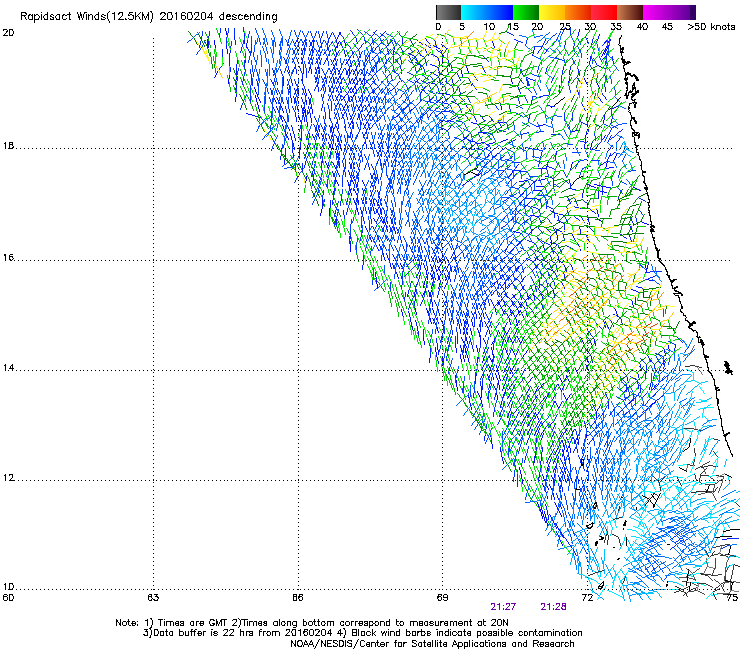Click the legend '25' knots label
Image resolution: width=740 pixels, height=650 pixels.
[x=565, y=26]
